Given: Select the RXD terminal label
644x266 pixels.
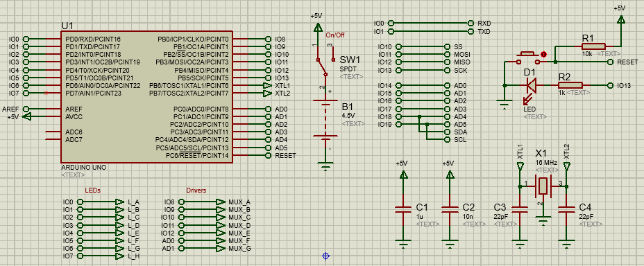Looking at the screenshot, I should pos(484,24).
